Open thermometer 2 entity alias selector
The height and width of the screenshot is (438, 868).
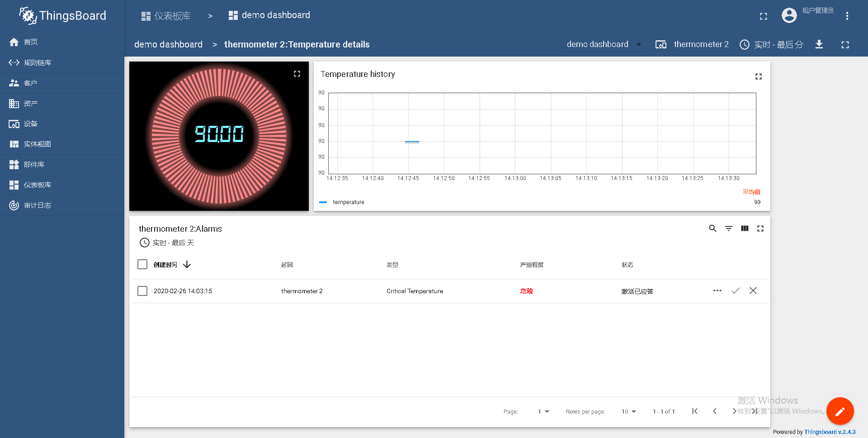pyautogui.click(x=692, y=44)
